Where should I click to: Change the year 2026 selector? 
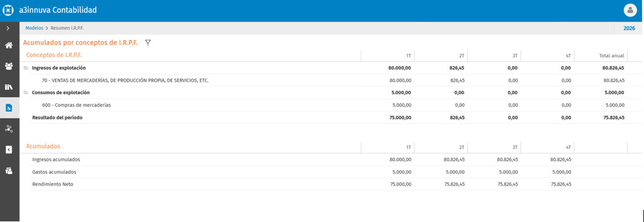(629, 29)
